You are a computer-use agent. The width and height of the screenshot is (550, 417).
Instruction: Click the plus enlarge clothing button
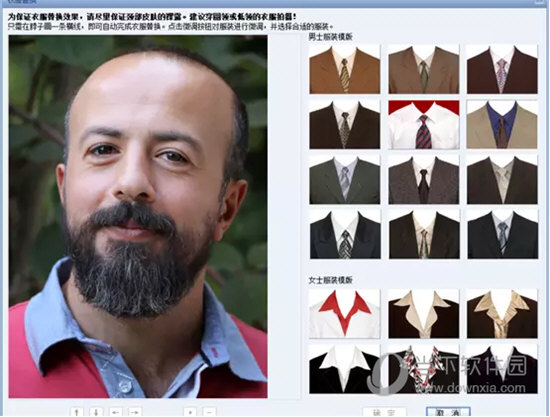click(x=190, y=412)
